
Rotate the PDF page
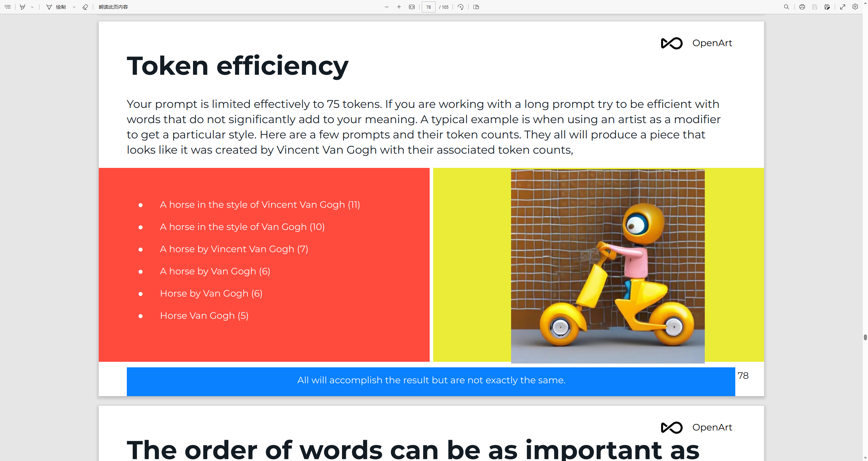point(461,7)
